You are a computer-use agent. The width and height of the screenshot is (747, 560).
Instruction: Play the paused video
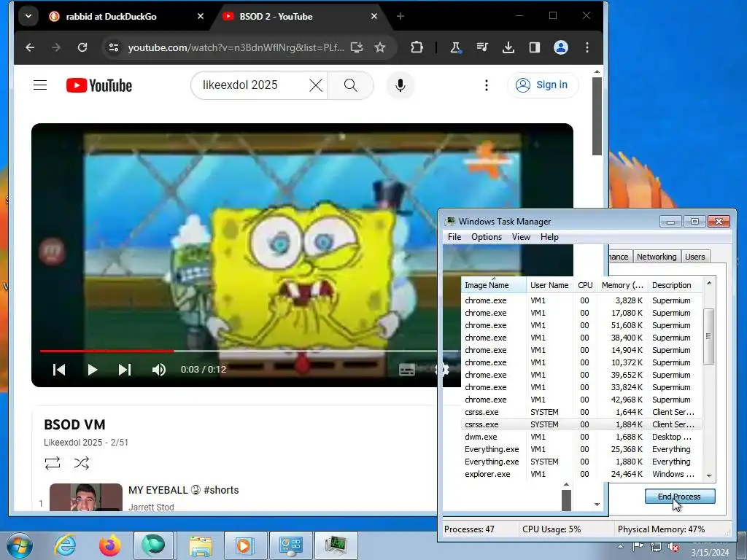[93, 370]
